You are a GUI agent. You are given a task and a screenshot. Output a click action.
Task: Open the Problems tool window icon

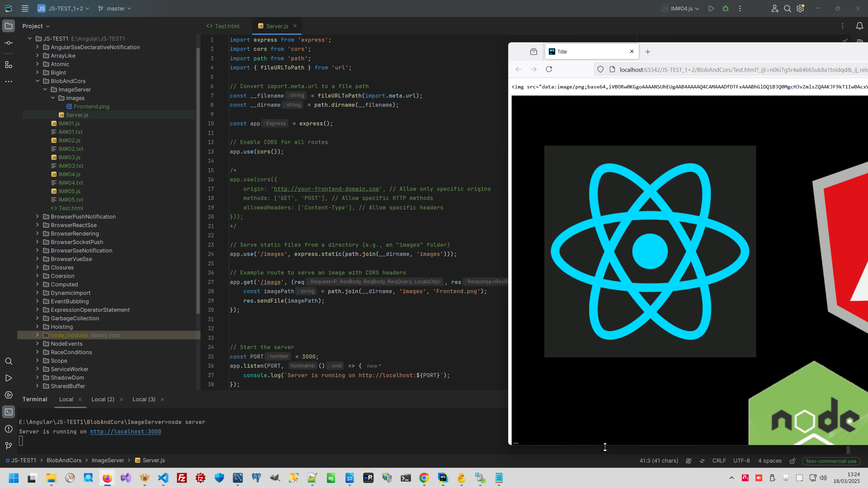(9, 429)
